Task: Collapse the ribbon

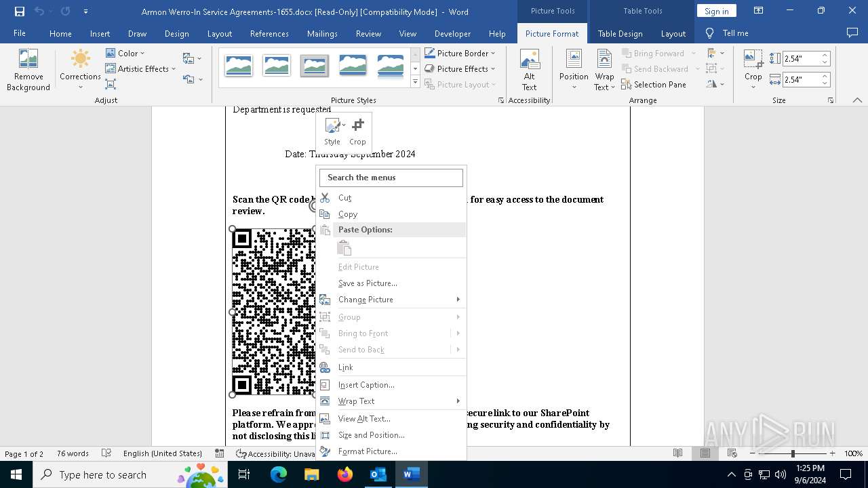Action: 857,100
